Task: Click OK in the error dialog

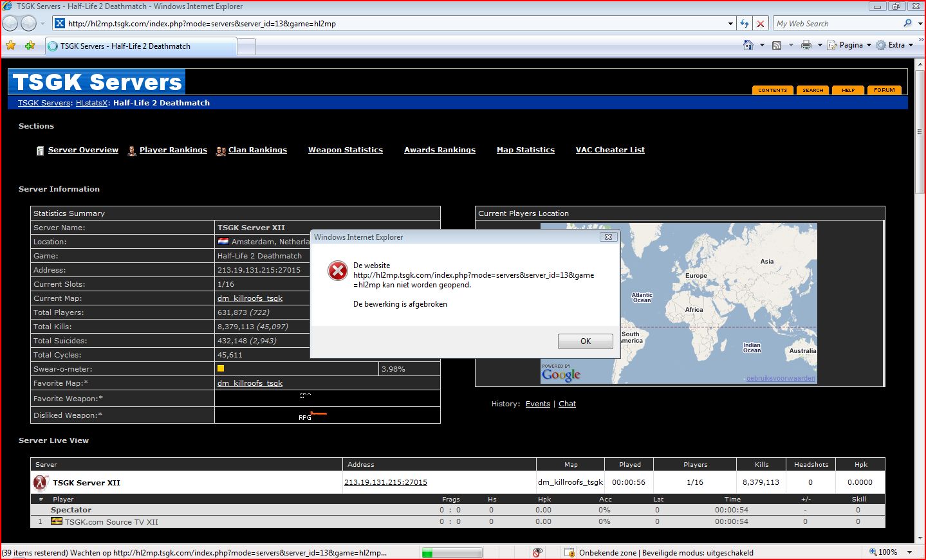Action: (x=586, y=341)
